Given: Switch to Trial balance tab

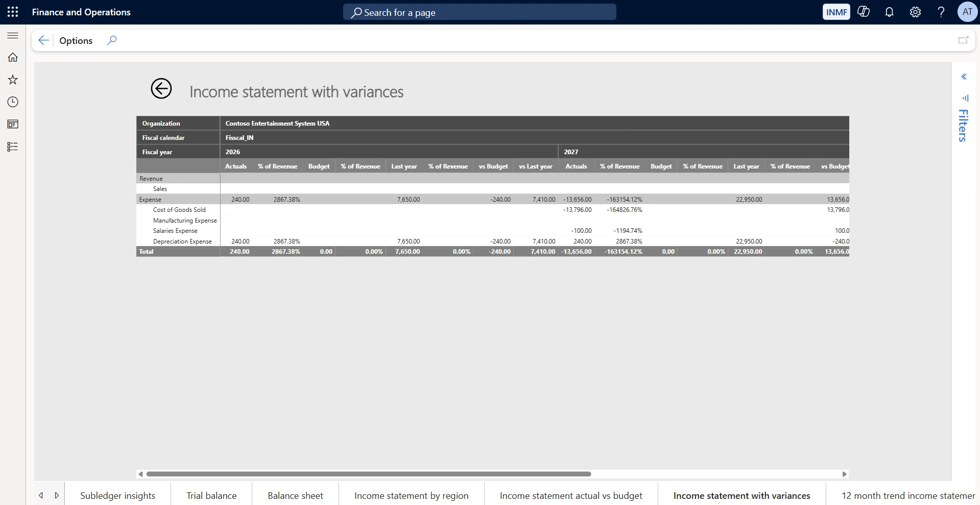Looking at the screenshot, I should pyautogui.click(x=211, y=495).
